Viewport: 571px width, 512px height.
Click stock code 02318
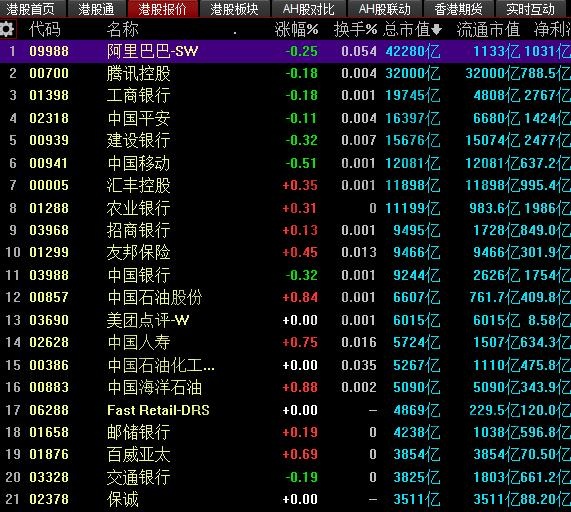point(49,118)
